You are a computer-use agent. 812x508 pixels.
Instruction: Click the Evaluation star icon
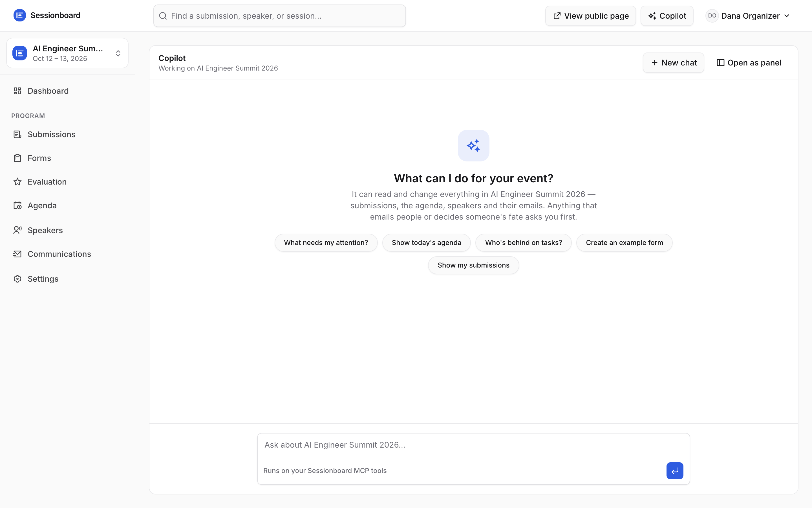click(17, 182)
